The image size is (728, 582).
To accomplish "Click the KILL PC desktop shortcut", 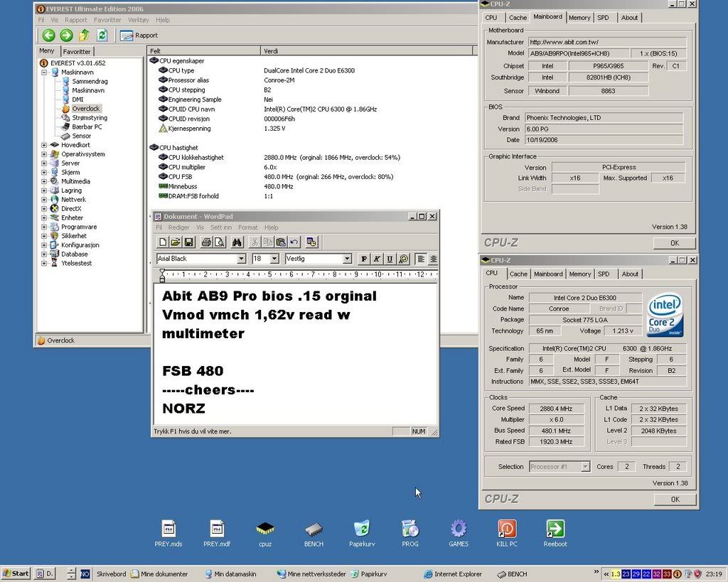I will click(507, 529).
